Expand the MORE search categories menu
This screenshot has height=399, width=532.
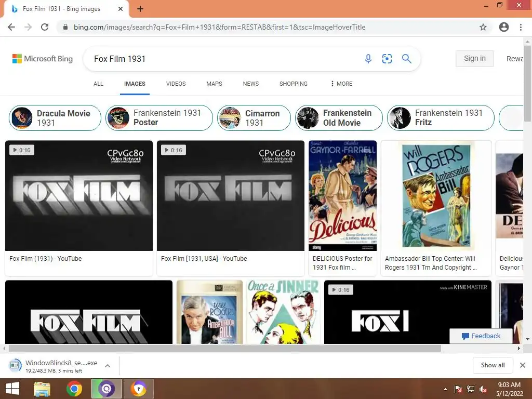click(x=342, y=84)
